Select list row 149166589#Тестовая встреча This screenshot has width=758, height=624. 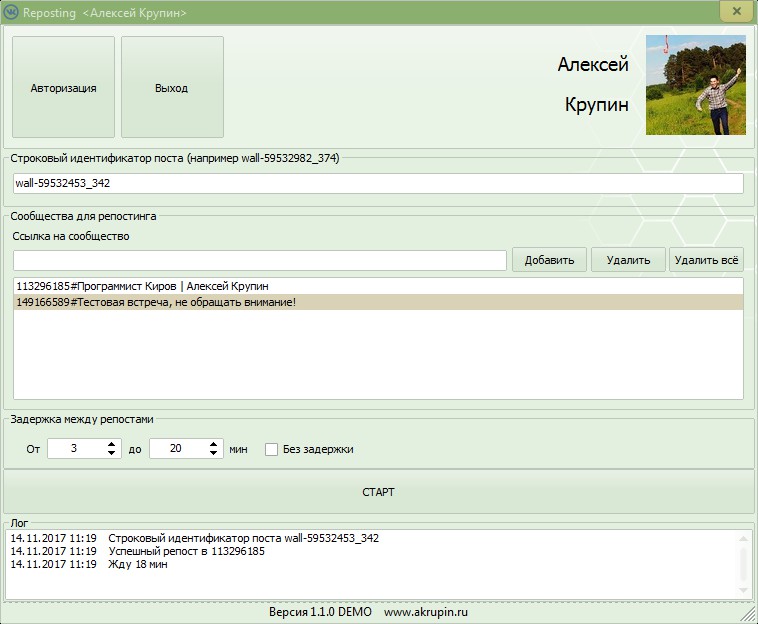378,302
